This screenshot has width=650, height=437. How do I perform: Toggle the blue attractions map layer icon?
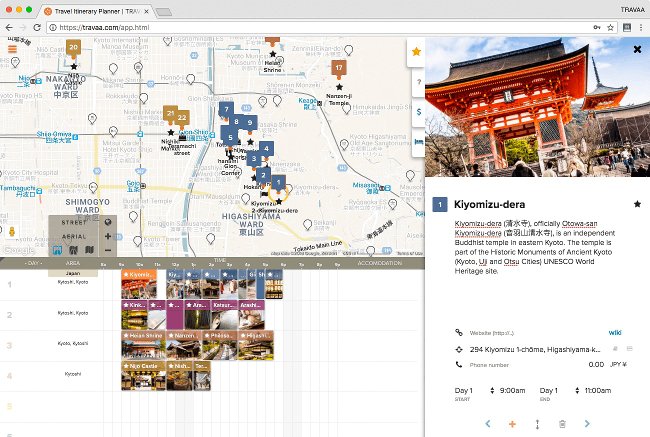pyautogui.click(x=57, y=250)
